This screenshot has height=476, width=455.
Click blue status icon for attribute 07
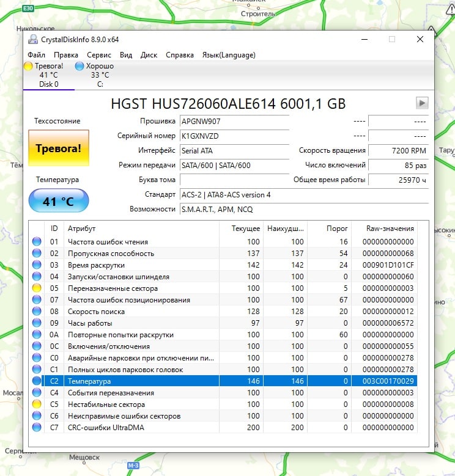click(37, 299)
